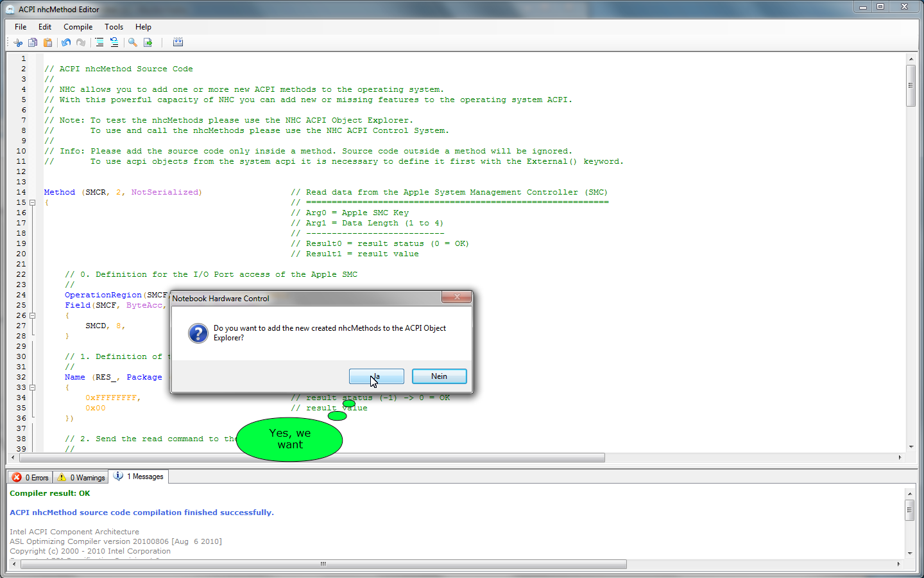Confirm the dialog with the Ja button
Viewport: 924px width, 578px height.
click(376, 376)
